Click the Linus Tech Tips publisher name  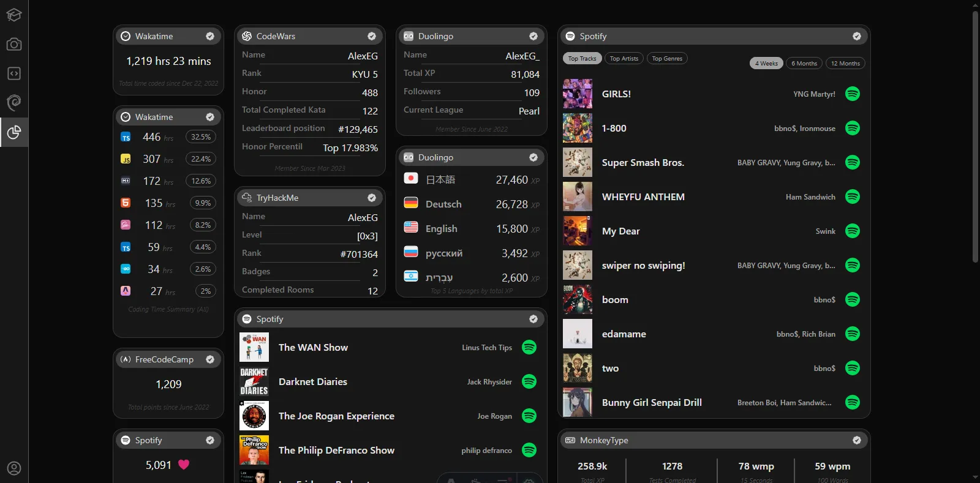[487, 347]
